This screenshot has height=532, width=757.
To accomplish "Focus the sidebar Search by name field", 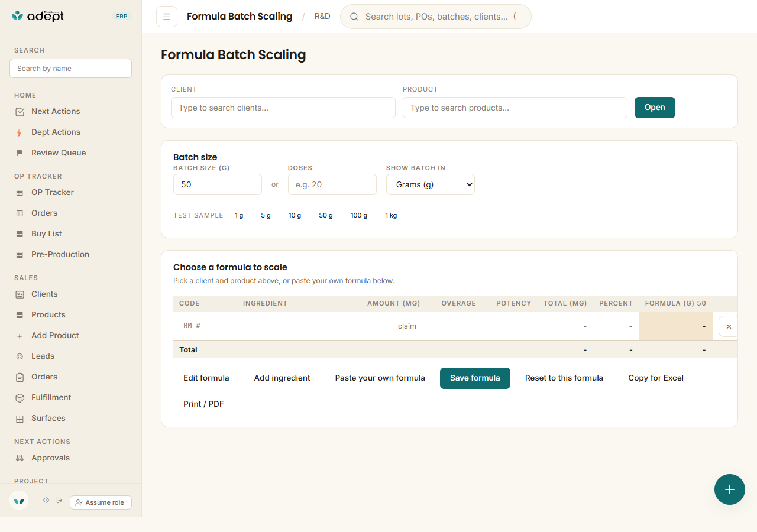I will 70,69.
